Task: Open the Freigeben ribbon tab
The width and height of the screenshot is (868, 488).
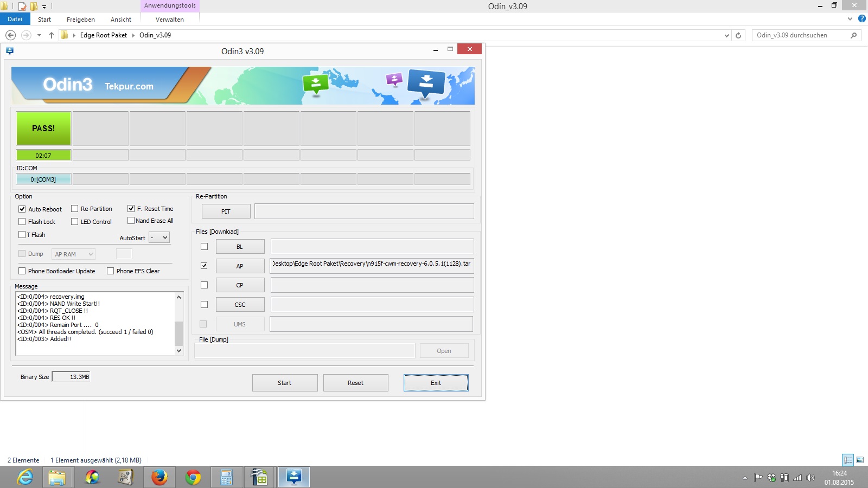Action: coord(81,20)
